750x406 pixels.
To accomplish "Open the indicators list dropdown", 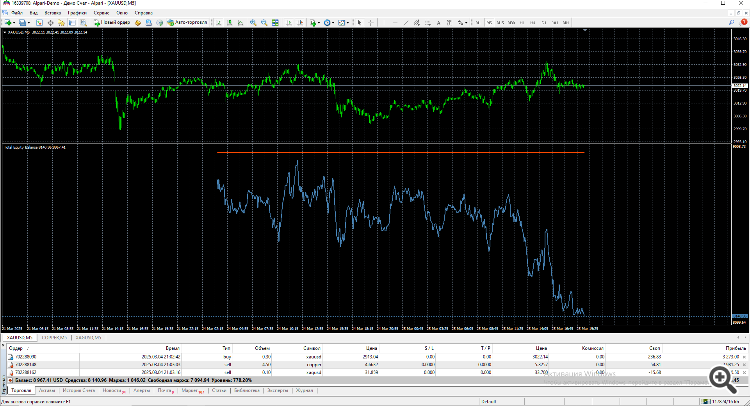I will pos(319,22).
